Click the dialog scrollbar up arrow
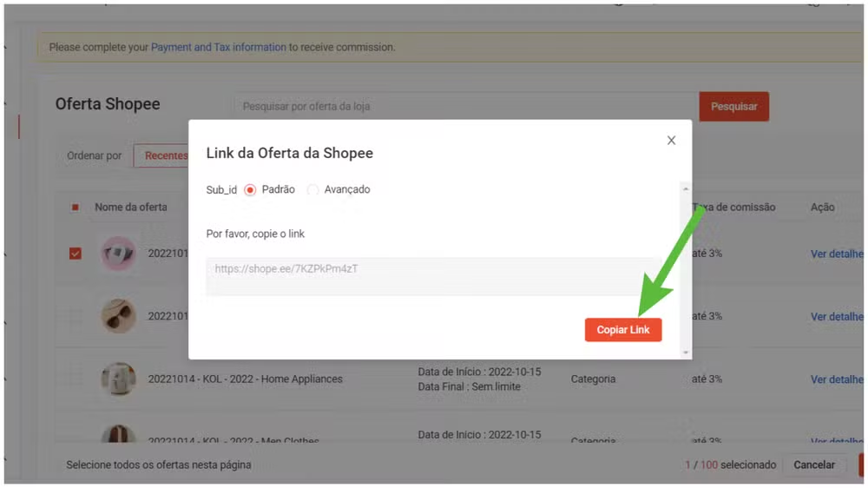The image size is (868, 488). 686,189
